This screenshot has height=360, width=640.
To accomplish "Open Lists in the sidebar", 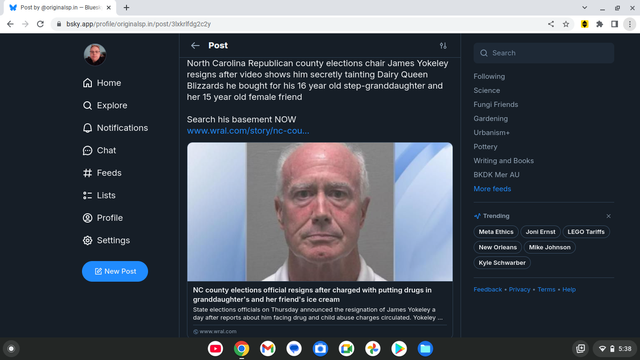I will pyautogui.click(x=99, y=195).
